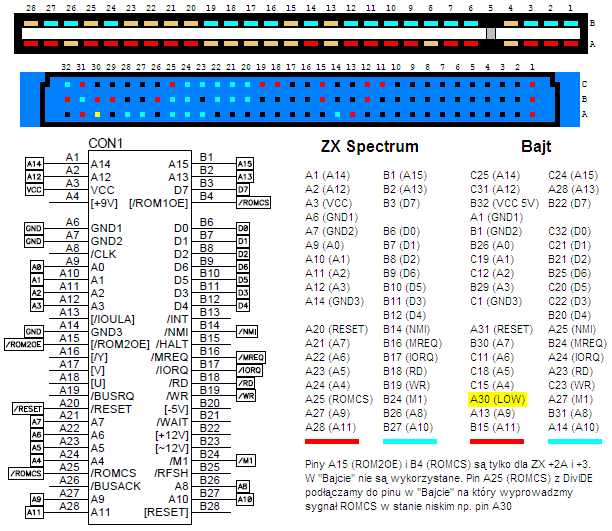Click the ZX Spectrum entry A1 (A14)

tap(327, 175)
